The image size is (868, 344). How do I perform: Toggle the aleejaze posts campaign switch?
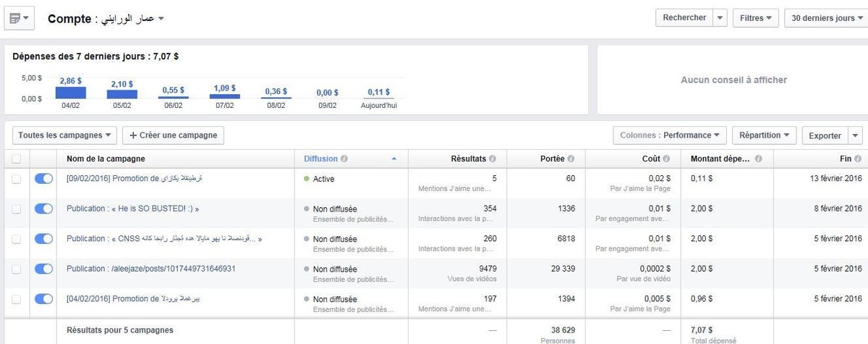click(43, 269)
